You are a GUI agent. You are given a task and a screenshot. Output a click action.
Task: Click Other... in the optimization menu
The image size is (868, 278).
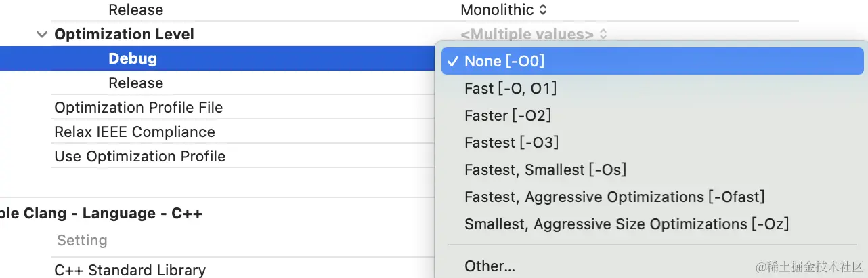click(490, 266)
